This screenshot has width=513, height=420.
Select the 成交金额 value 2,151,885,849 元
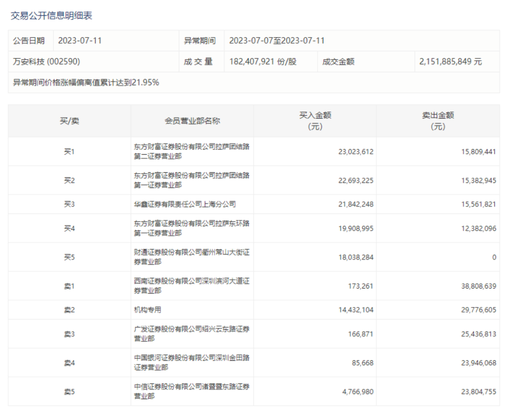click(x=450, y=62)
